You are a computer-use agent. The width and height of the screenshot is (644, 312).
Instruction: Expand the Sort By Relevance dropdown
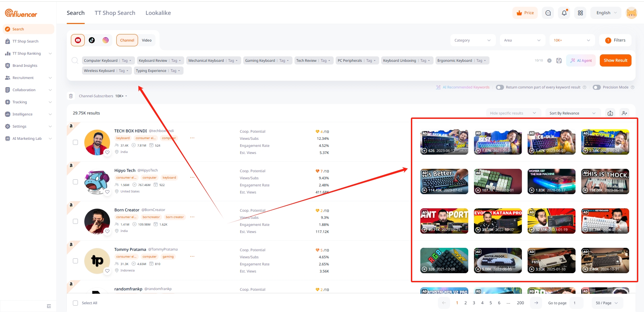(x=572, y=113)
